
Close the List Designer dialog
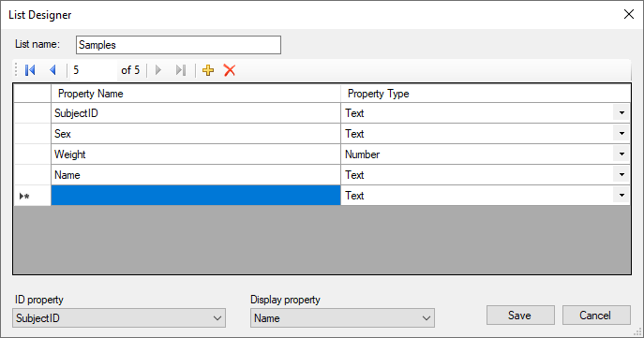(x=628, y=14)
